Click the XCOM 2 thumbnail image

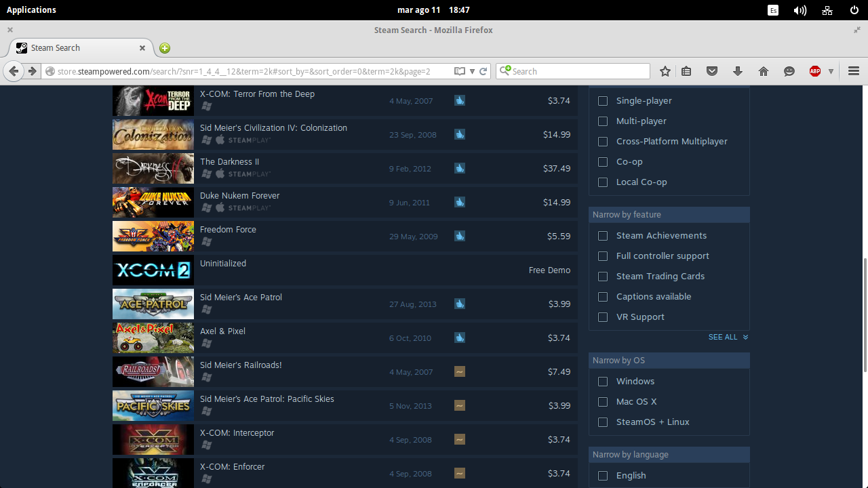(153, 270)
